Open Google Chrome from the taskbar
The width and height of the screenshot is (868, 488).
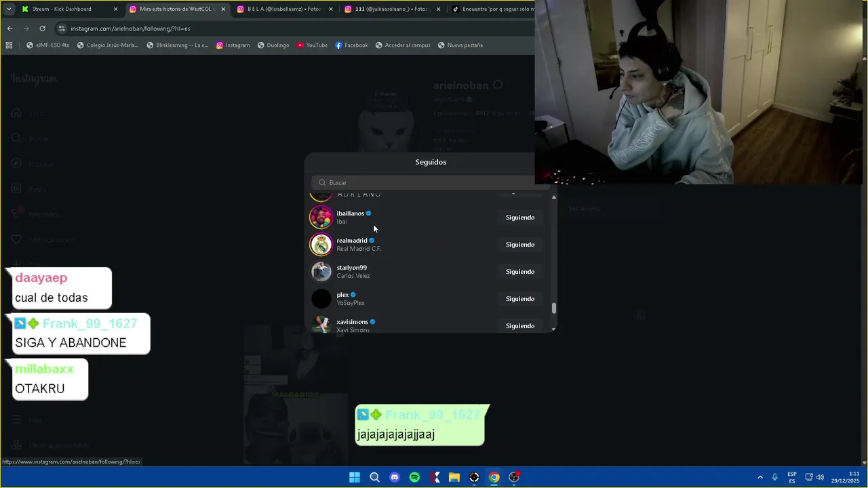494,477
